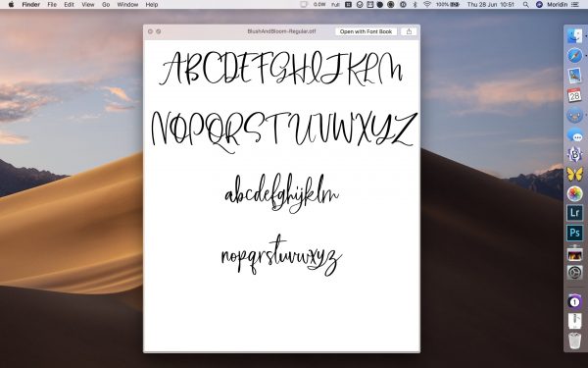Open the Wi-Fi status menu
This screenshot has height=368, width=588.
pyautogui.click(x=426, y=5)
